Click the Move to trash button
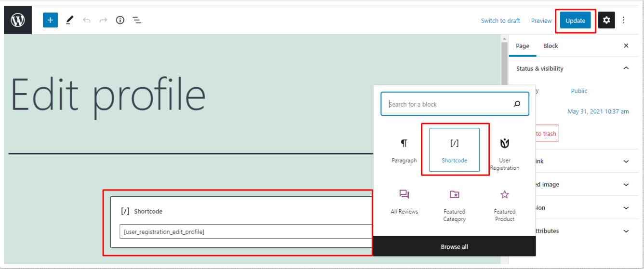Viewport: 644px width, 269px height. click(x=547, y=134)
